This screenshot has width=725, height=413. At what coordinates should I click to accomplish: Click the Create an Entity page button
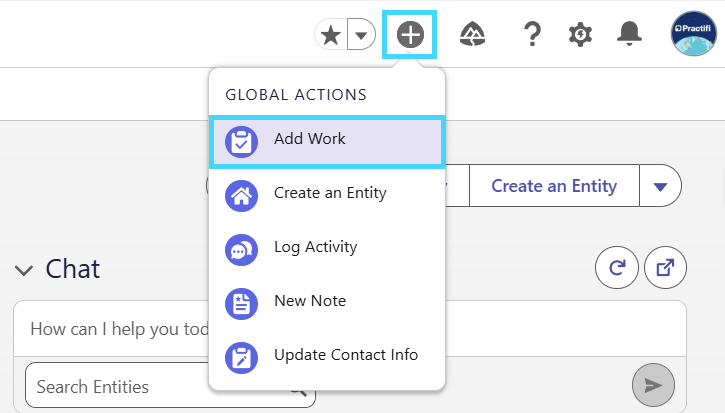[x=554, y=186]
